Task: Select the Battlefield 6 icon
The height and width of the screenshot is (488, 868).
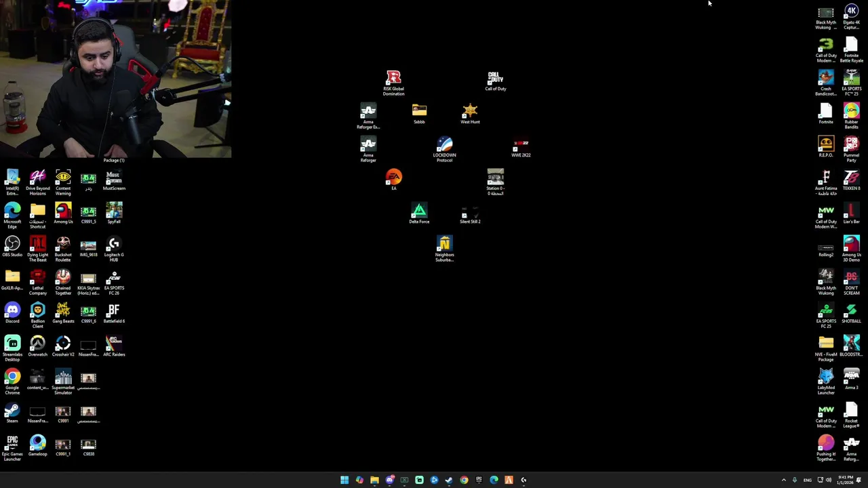Action: pos(114,313)
